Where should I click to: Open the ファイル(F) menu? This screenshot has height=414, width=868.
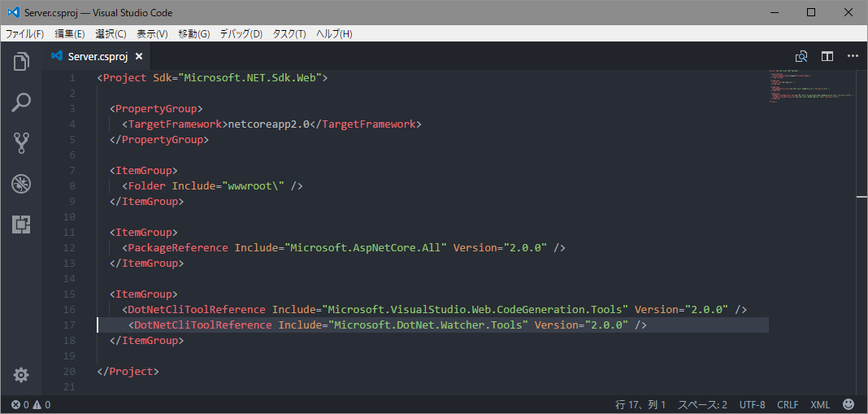(24, 34)
